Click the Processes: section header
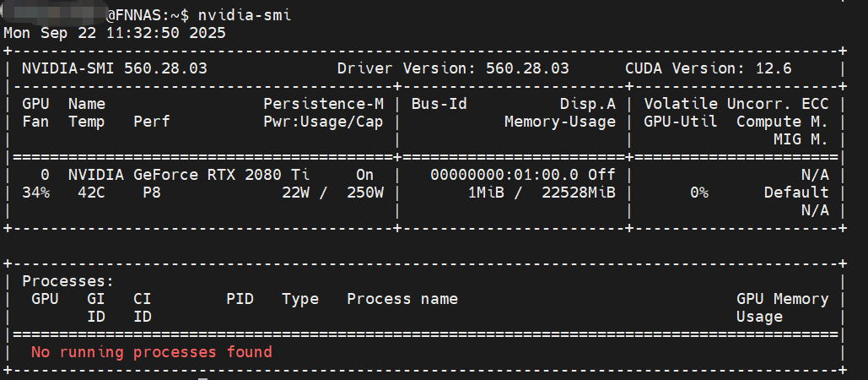 click(67, 281)
